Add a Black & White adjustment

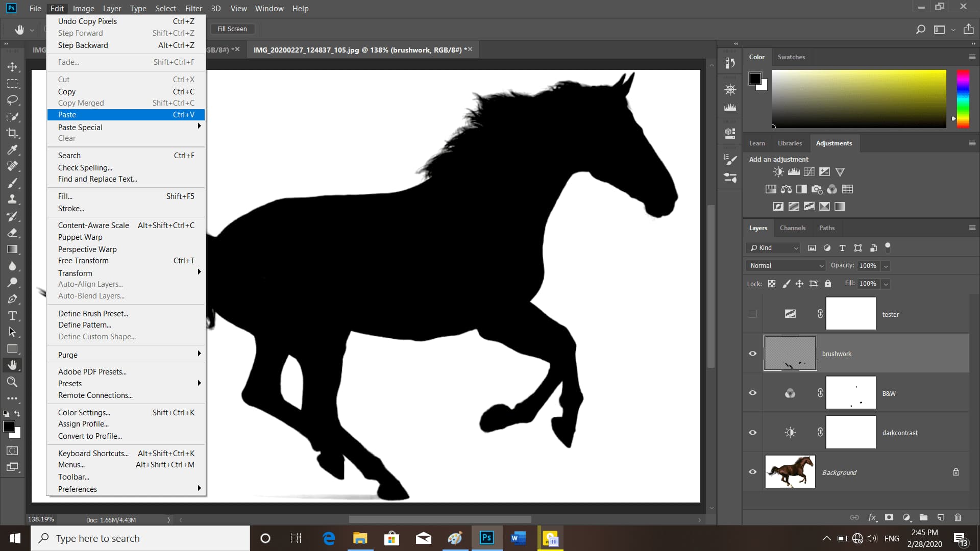pos(801,189)
